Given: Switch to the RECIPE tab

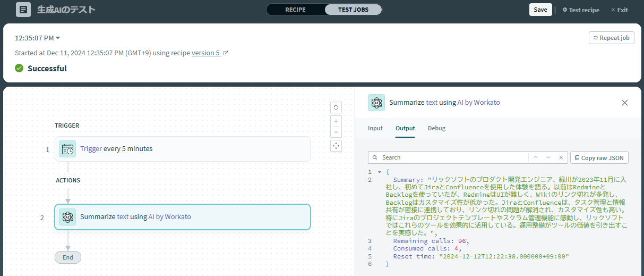Looking at the screenshot, I should coord(295,10).
